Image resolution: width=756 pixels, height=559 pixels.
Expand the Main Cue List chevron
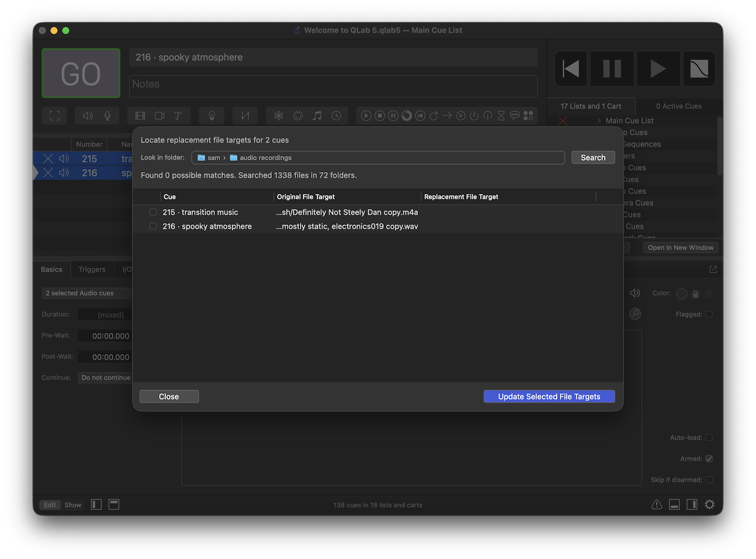(599, 120)
